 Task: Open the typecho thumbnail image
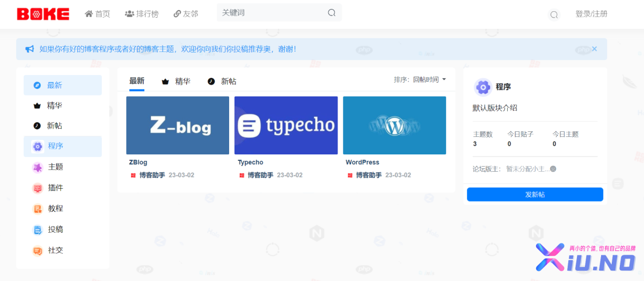pyautogui.click(x=286, y=125)
